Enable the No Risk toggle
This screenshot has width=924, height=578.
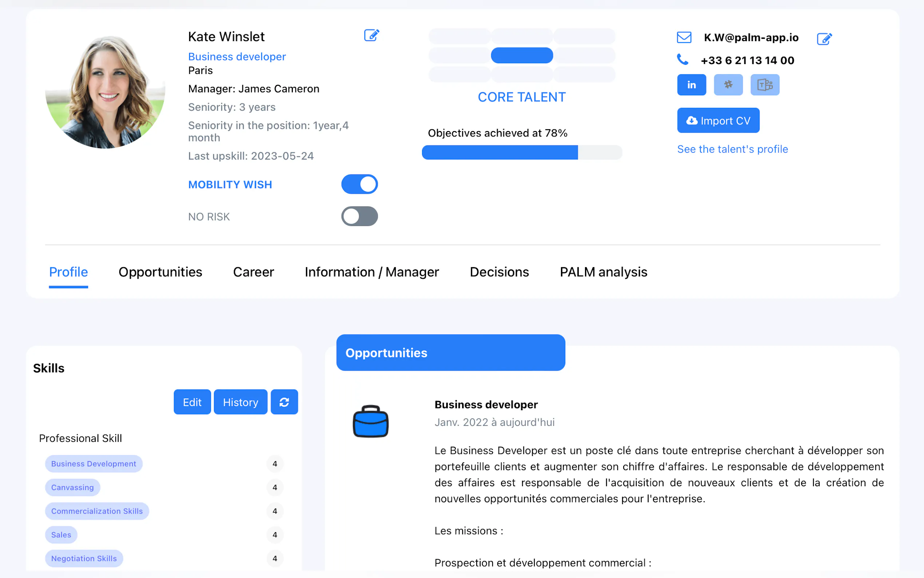pos(359,216)
